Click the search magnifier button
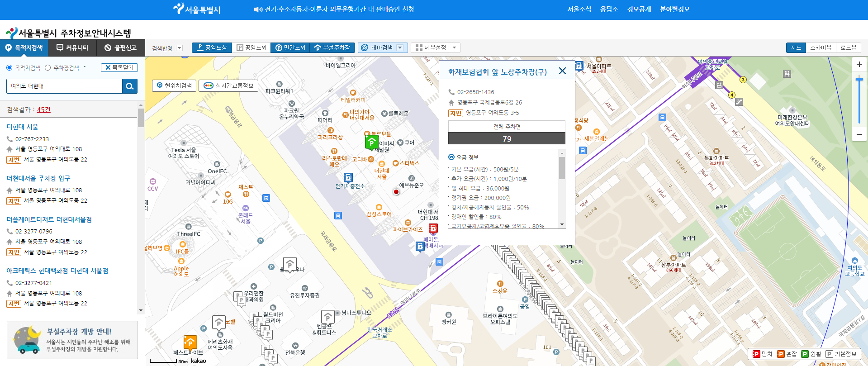 [130, 86]
